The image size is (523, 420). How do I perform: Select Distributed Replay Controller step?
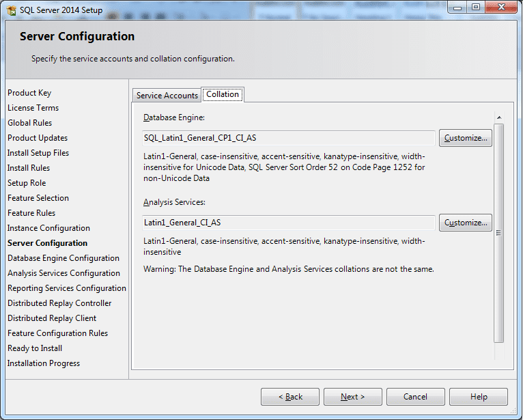point(59,303)
